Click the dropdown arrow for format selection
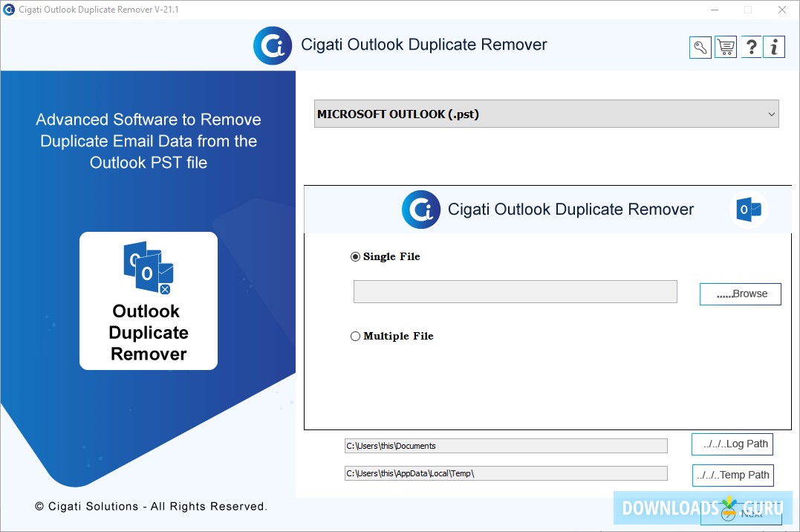 [x=770, y=114]
